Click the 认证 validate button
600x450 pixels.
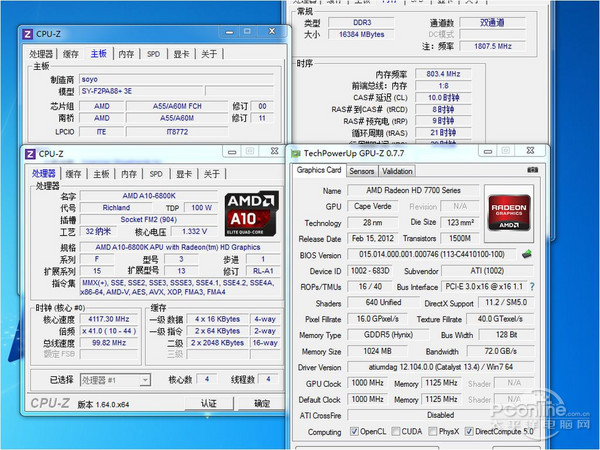point(209,403)
